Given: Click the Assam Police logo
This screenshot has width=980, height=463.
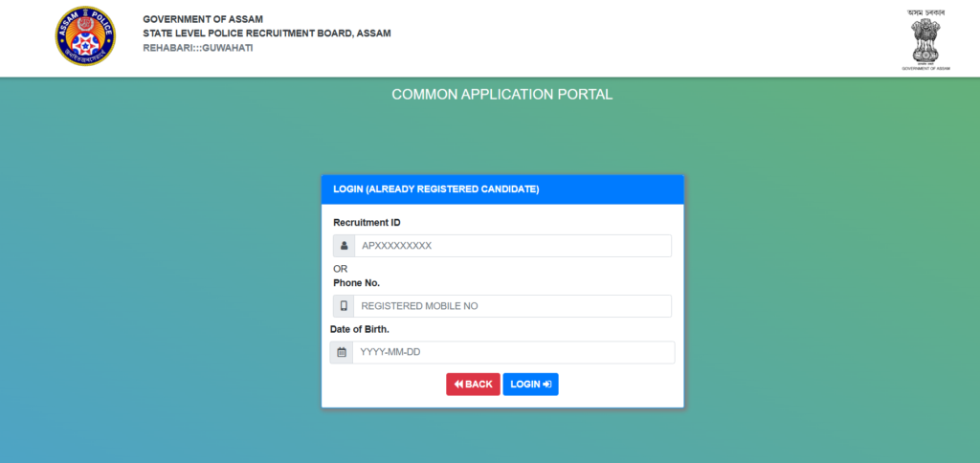Looking at the screenshot, I should pyautogui.click(x=84, y=36).
